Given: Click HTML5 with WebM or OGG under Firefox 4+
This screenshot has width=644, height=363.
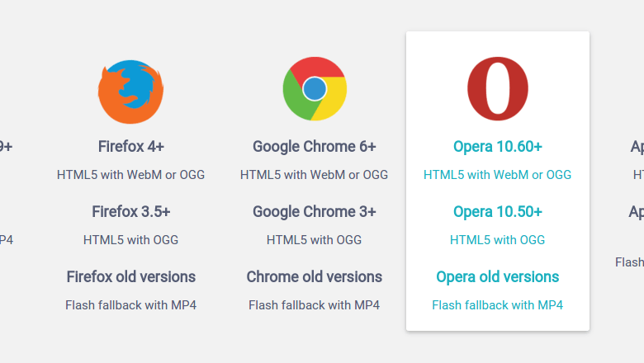Looking at the screenshot, I should click(131, 175).
